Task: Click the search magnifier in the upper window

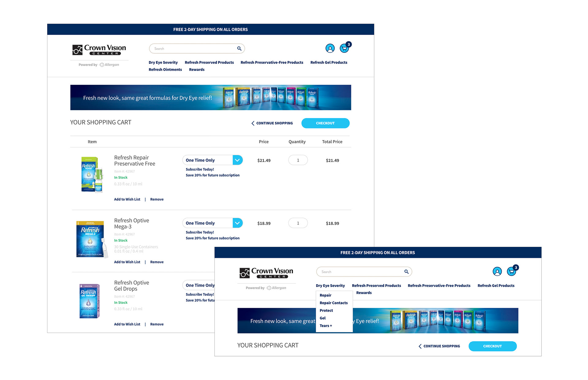Action: [x=239, y=48]
